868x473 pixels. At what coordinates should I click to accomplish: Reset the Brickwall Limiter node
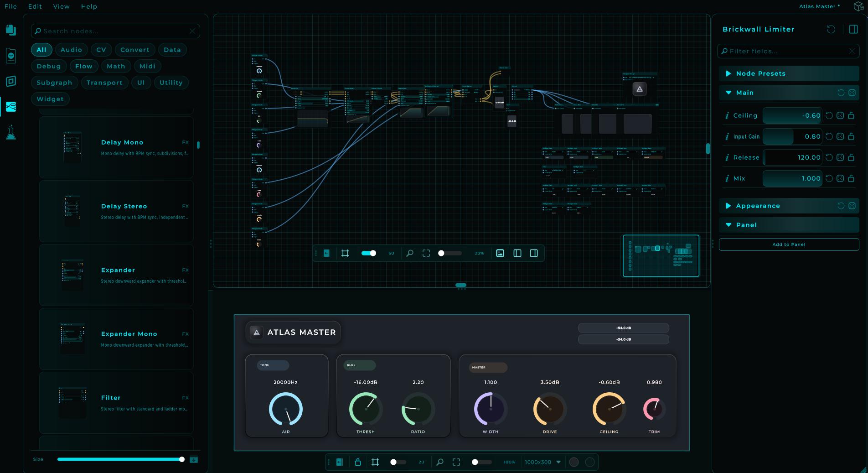tap(831, 29)
